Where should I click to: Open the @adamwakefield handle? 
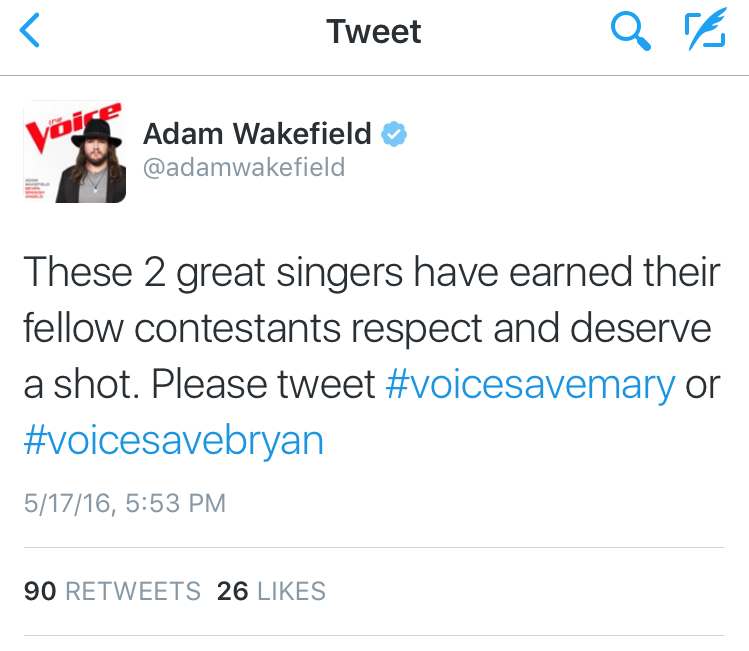click(x=244, y=168)
